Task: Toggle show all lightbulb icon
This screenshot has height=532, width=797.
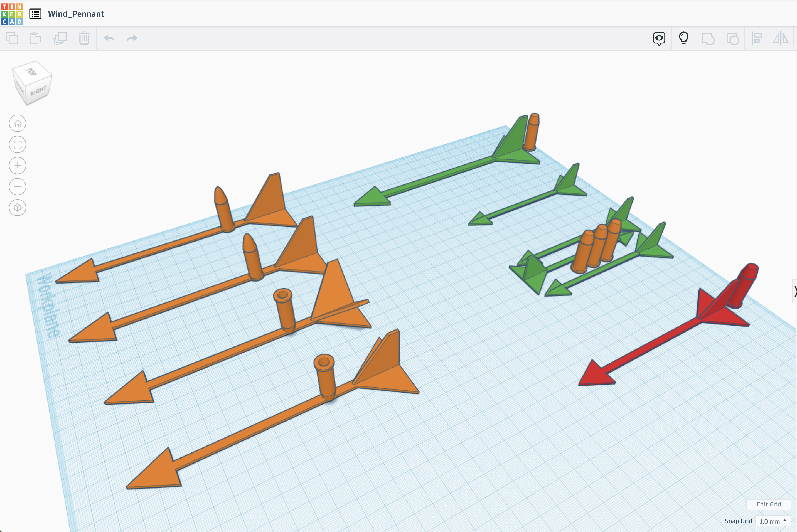Action: coord(683,38)
